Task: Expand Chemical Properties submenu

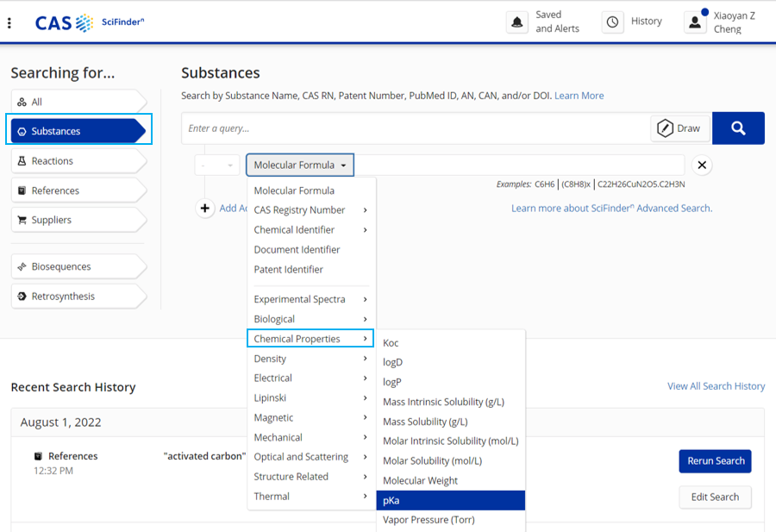Action: click(x=310, y=339)
